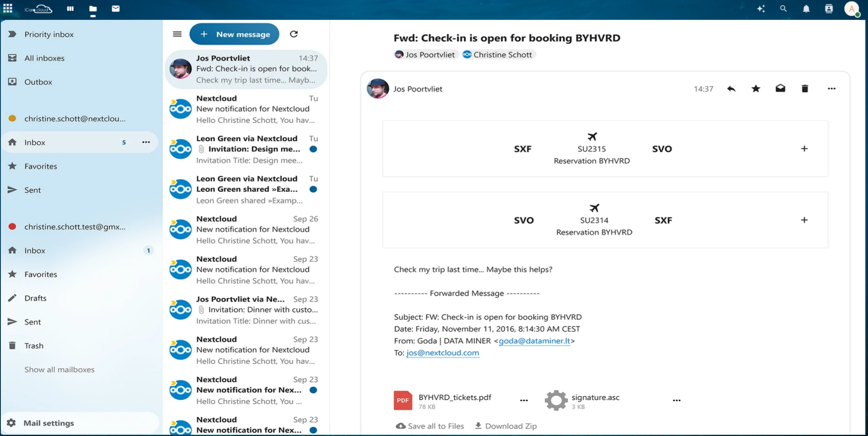
Task: Click unread dot on Design meeting invitation
Action: point(313,149)
